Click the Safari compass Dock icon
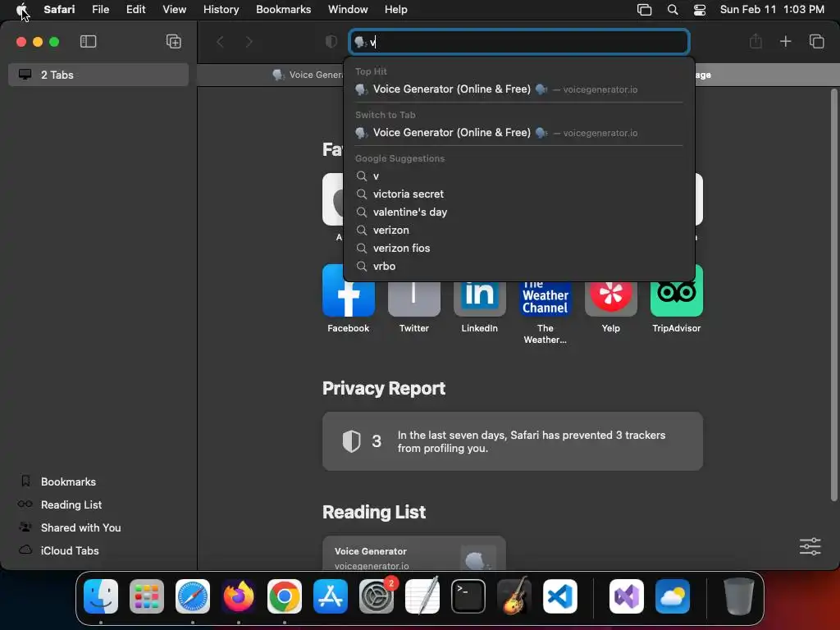 click(193, 596)
